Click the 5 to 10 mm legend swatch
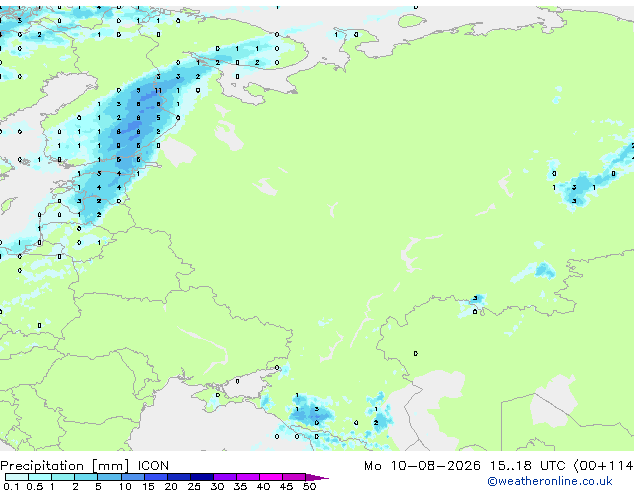This screenshot has height=490, width=634. pos(109,477)
